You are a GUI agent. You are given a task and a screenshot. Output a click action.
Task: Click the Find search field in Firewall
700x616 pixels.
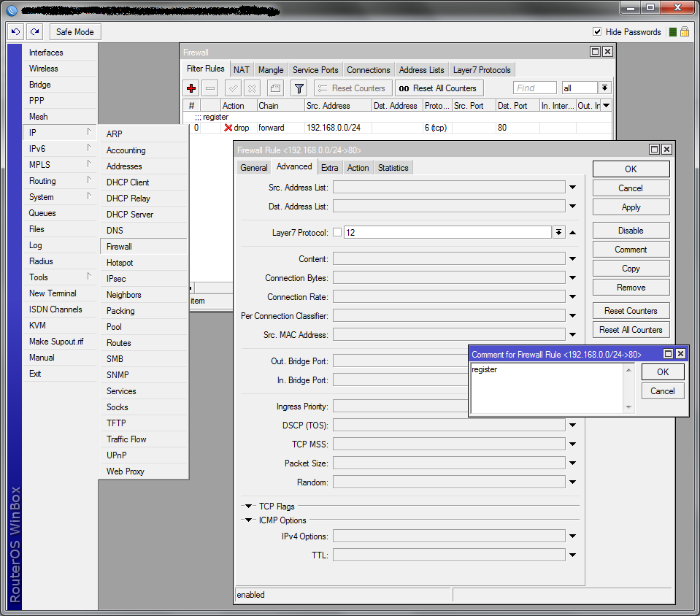[x=535, y=88]
